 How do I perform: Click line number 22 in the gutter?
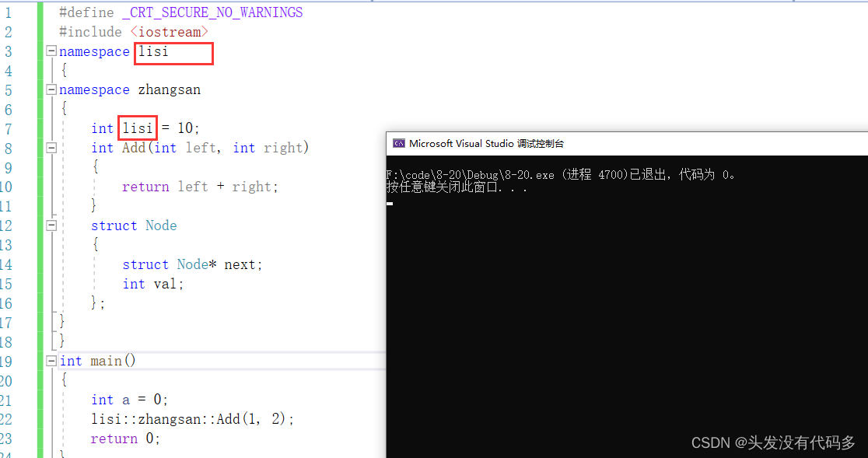click(x=5, y=418)
